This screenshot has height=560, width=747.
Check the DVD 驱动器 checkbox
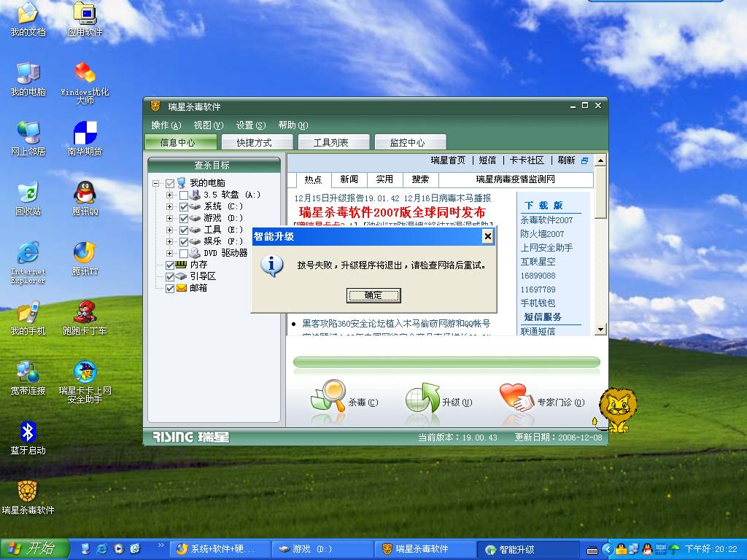click(183, 253)
